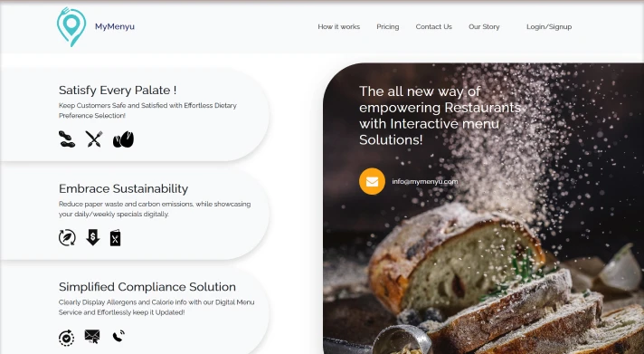Select the Embrace Sustainability heading

123,188
